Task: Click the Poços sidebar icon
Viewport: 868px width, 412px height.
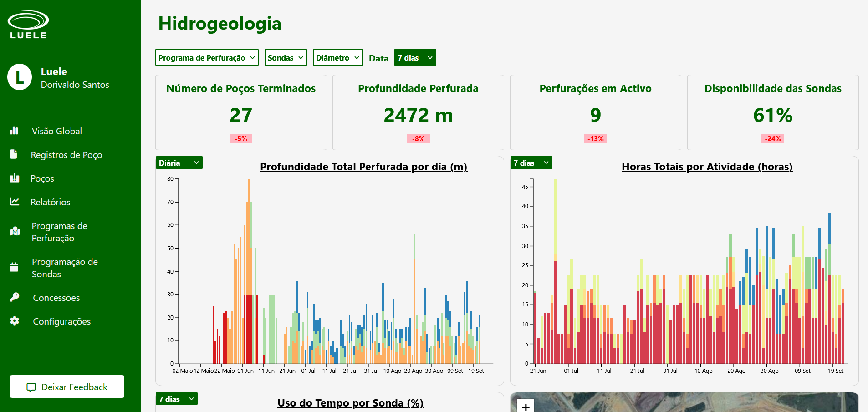Action: click(15, 178)
